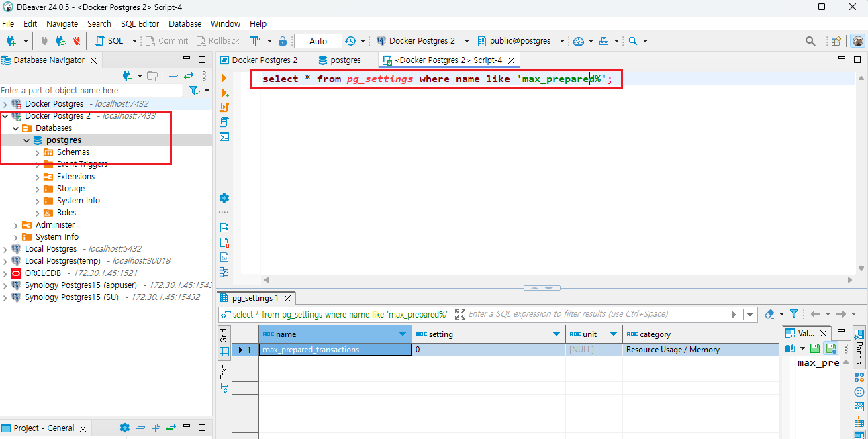The width and height of the screenshot is (868, 439).
Task: Click the transaction mode icon
Action: [x=256, y=41]
